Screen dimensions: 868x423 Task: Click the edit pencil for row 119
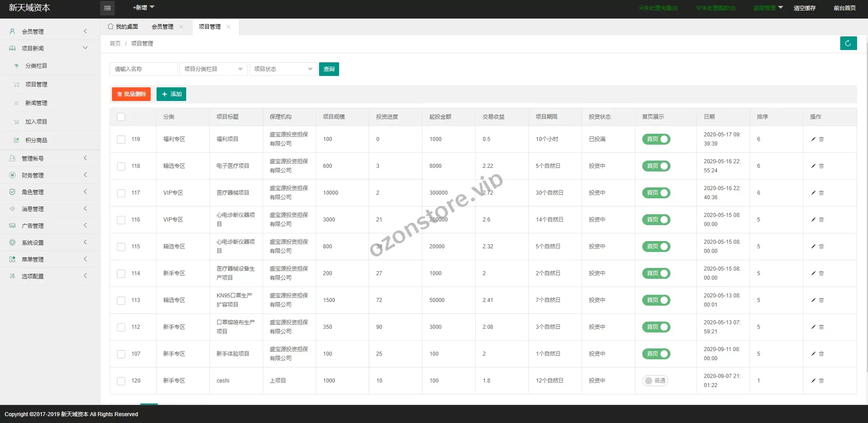pyautogui.click(x=813, y=139)
